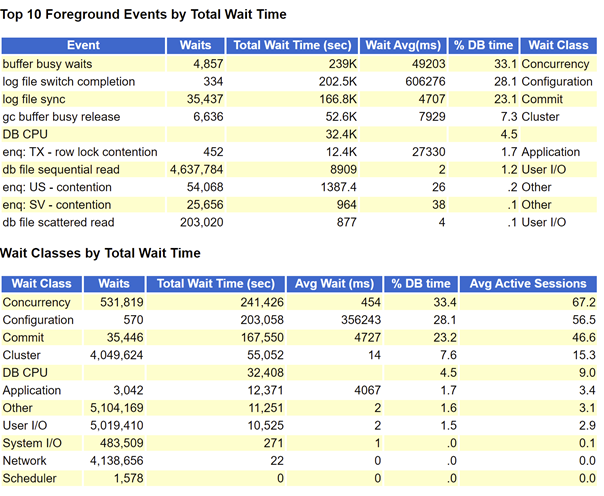
Task: Click the wait average value 27330
Action: pyautogui.click(x=429, y=152)
